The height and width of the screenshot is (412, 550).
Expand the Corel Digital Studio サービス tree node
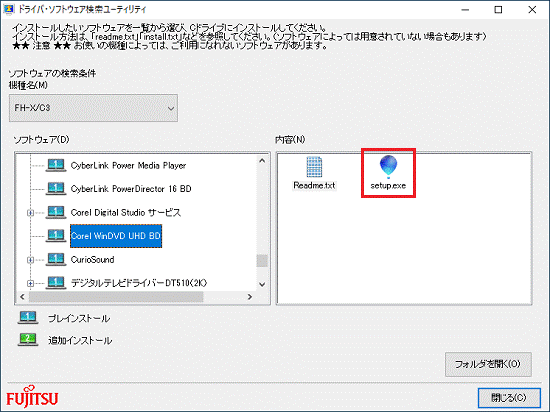click(31, 212)
